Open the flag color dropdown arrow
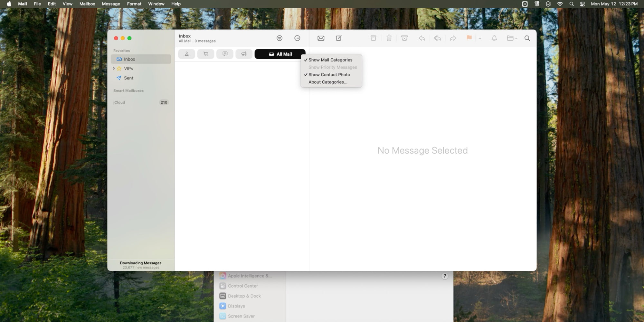The image size is (644, 322). point(480,38)
